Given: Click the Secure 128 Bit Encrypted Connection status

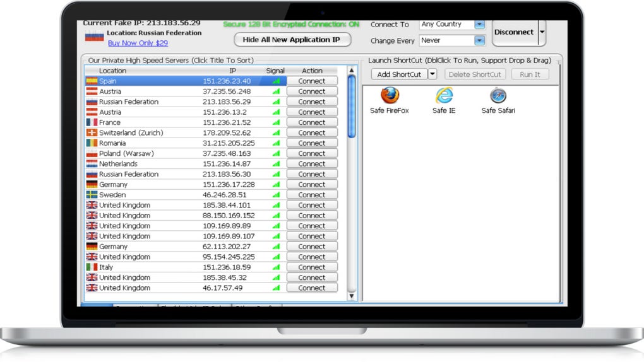Looking at the screenshot, I should tap(291, 24).
